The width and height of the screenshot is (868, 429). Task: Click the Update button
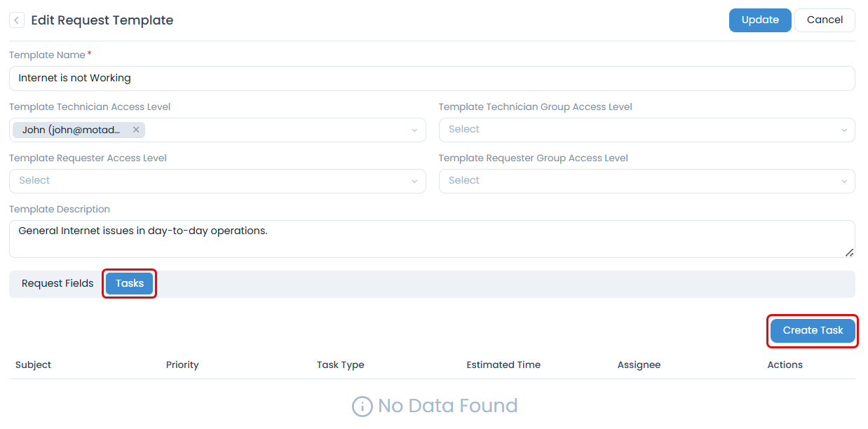point(760,20)
